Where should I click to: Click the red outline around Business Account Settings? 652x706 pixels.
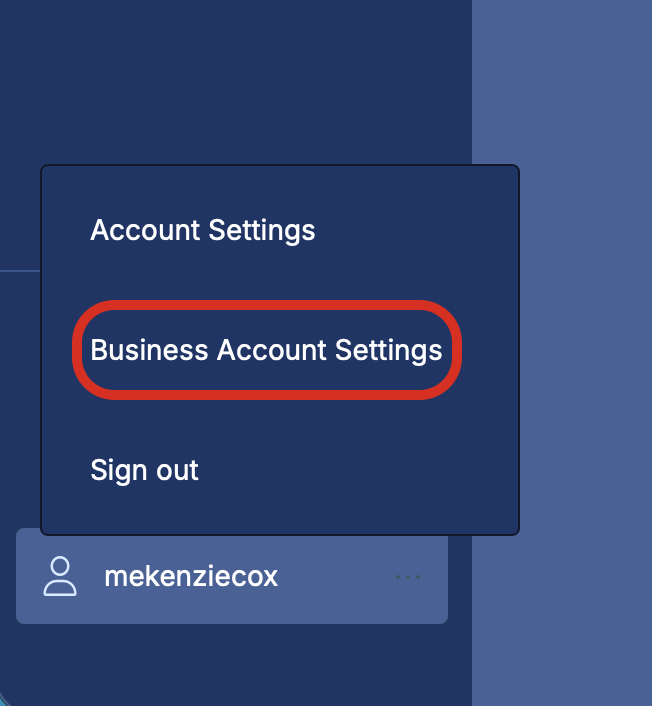pos(267,305)
